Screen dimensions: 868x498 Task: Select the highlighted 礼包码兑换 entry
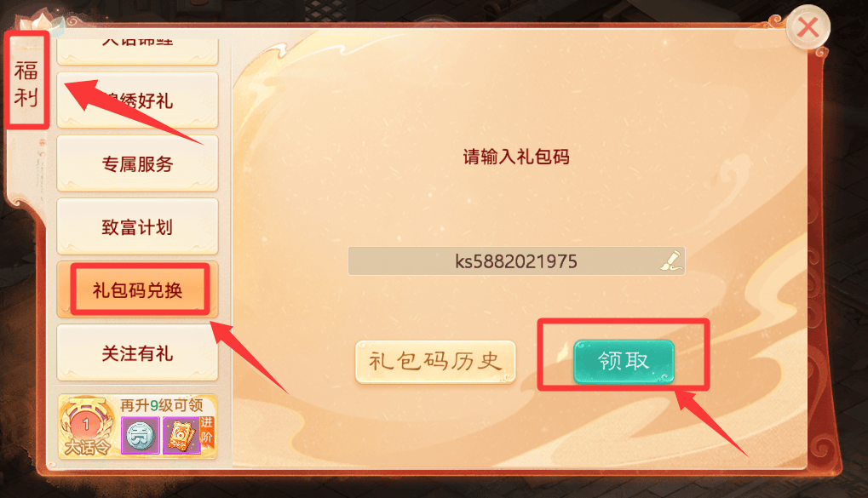137,290
